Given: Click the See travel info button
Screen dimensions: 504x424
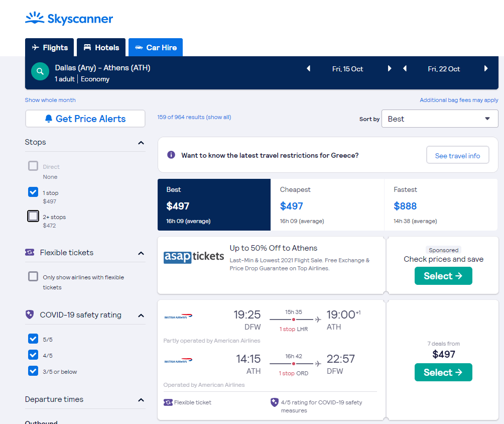Looking at the screenshot, I should coord(457,155).
